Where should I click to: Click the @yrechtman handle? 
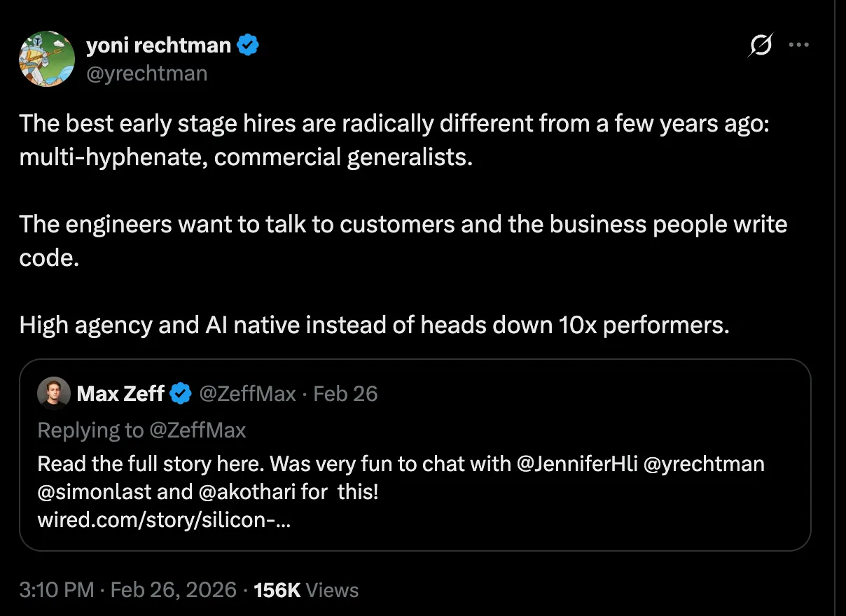(147, 73)
